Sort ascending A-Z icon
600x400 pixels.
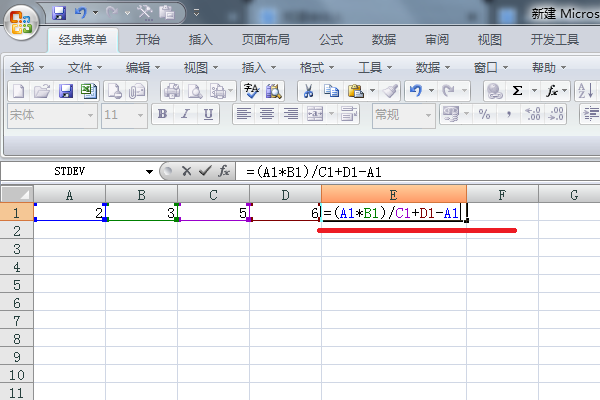[585, 91]
